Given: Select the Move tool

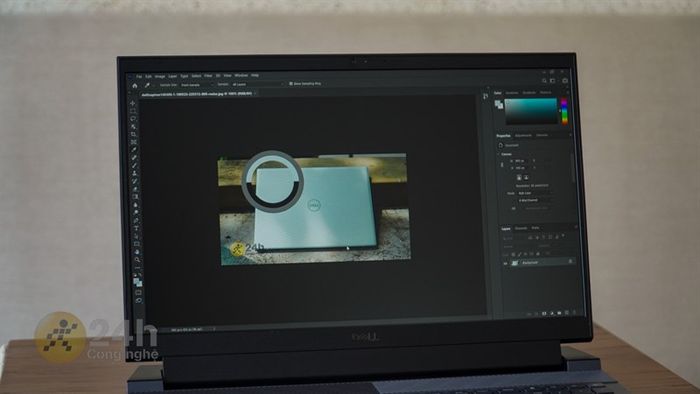Looking at the screenshot, I should [133, 104].
